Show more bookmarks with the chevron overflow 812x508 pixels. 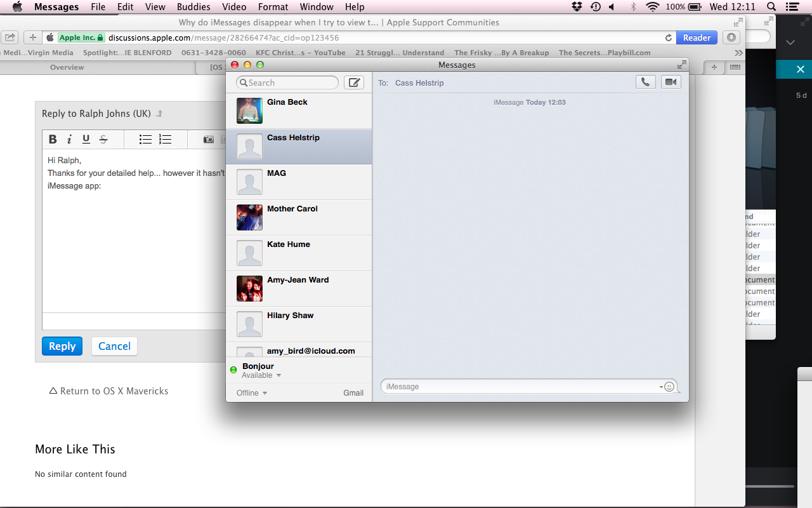[x=738, y=53]
